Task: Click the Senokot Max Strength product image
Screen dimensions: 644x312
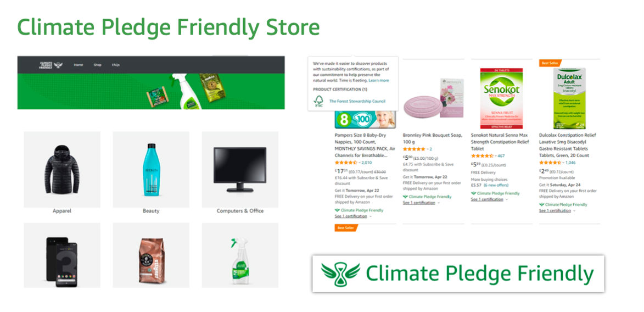Action: point(501,99)
